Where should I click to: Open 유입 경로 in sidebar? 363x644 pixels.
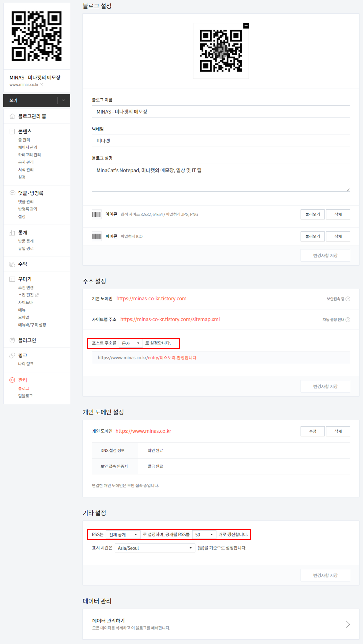(26, 249)
